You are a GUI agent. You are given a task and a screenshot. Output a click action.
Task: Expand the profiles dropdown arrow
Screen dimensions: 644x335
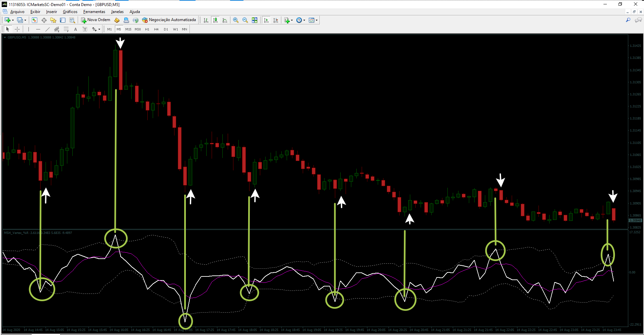click(x=25, y=20)
